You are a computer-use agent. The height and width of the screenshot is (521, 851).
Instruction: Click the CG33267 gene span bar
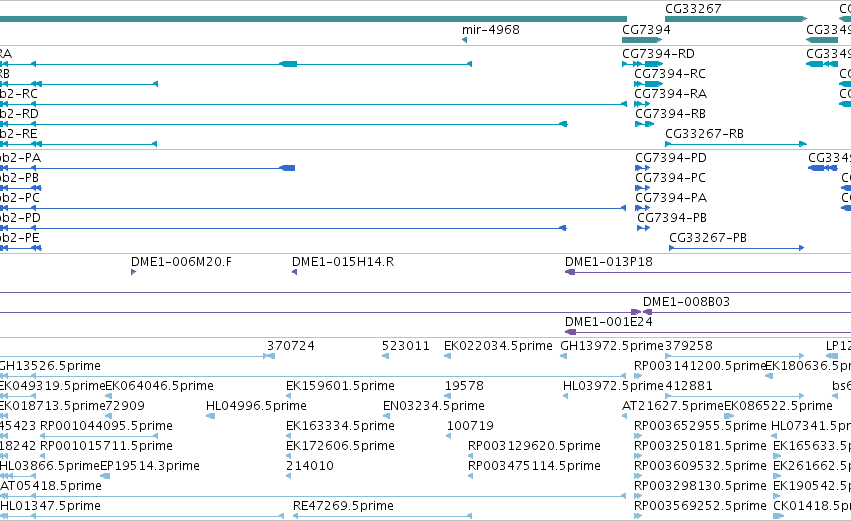pos(736,19)
